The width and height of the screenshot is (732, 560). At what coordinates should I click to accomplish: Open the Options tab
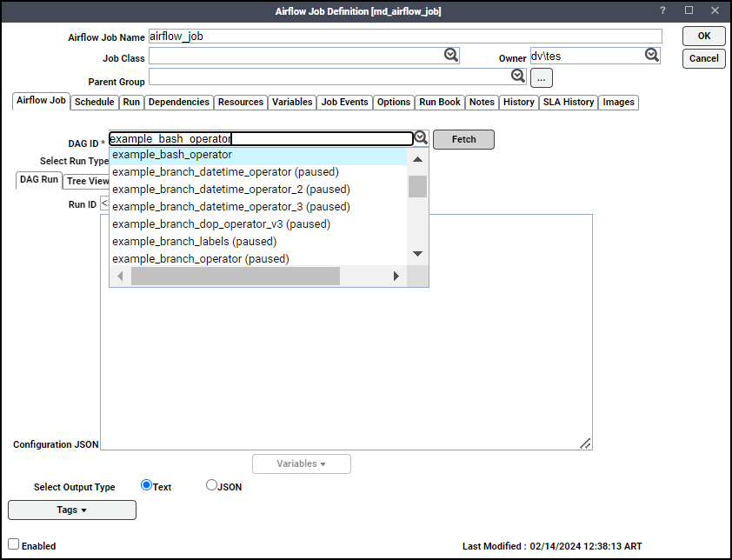(x=394, y=102)
